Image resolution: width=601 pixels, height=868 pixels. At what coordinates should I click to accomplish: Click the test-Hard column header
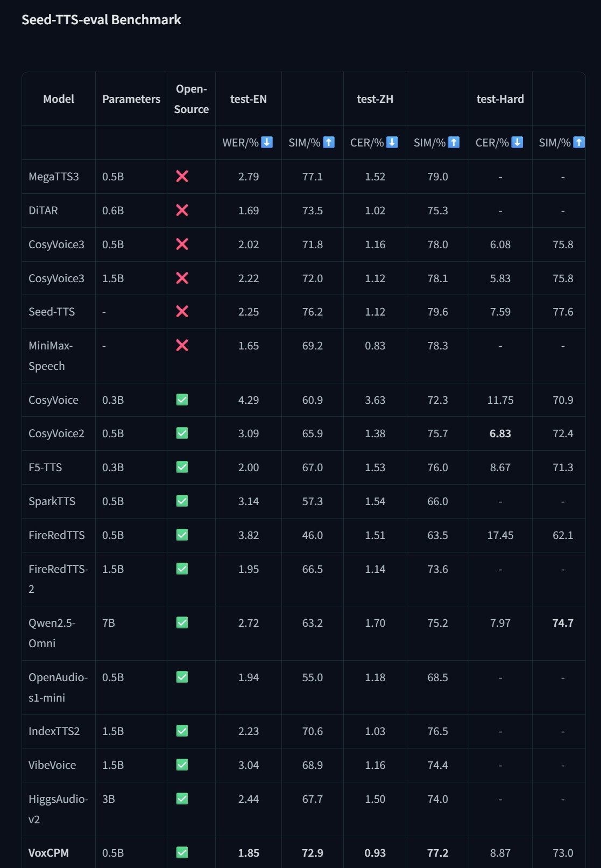point(500,99)
